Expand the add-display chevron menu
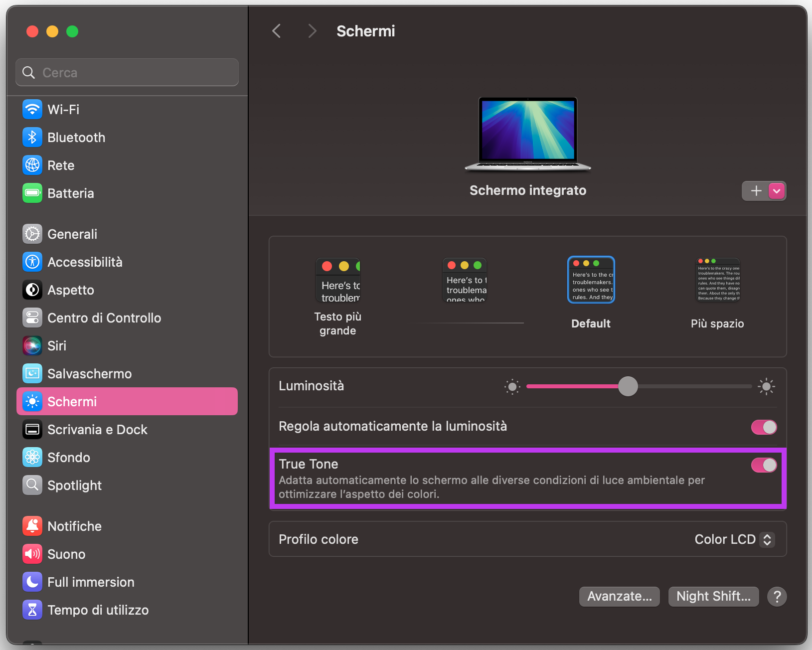Viewport: 812px width, 650px height. coord(776,190)
